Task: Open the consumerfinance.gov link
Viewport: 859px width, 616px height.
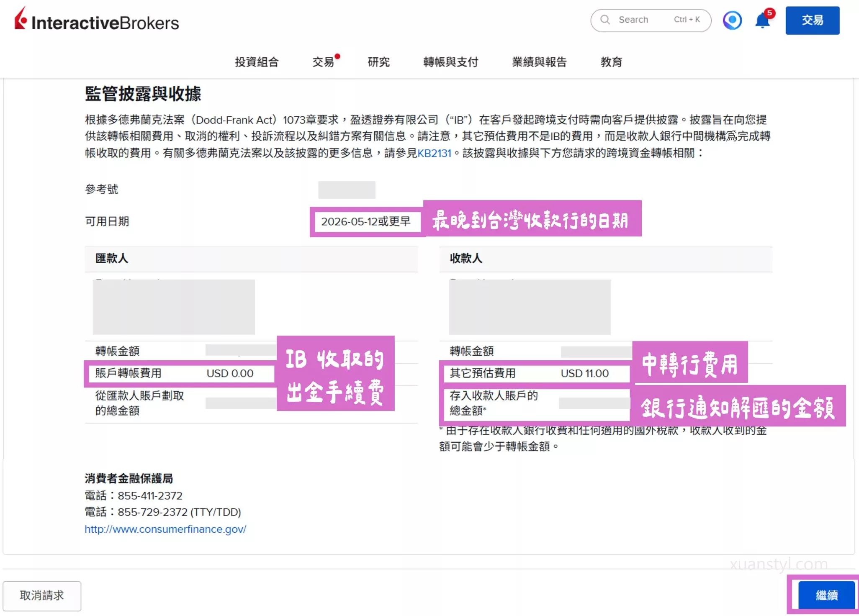Action: pos(165,529)
